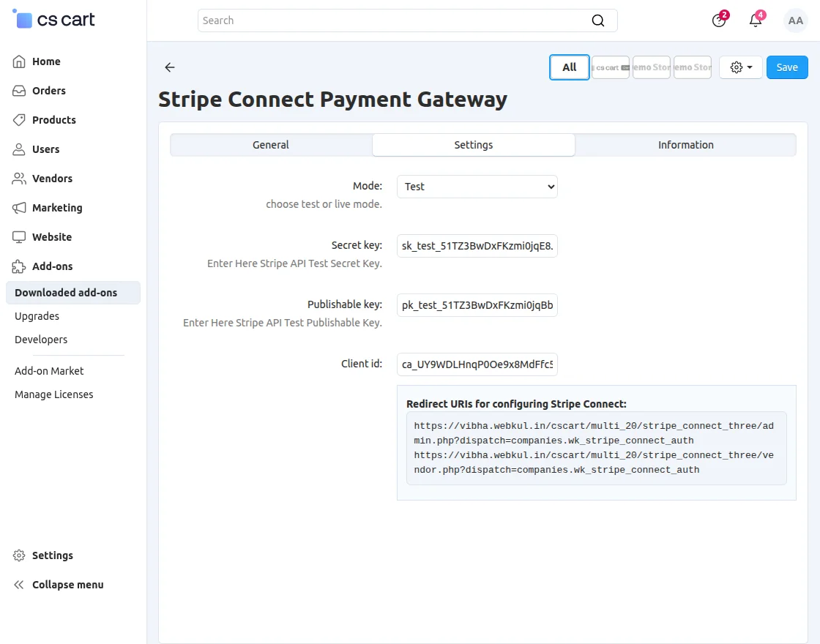Click the Home house icon
Screen dimensions: 820x644
[19, 61]
